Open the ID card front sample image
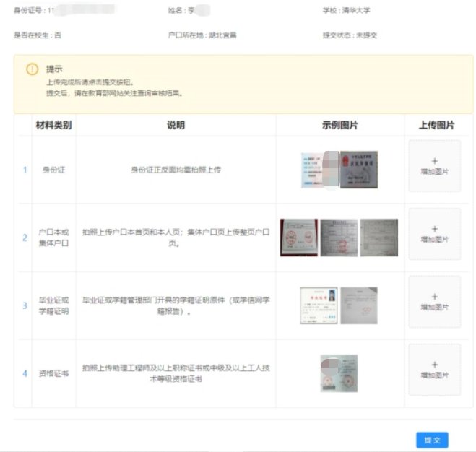This screenshot has width=476, height=452. click(319, 170)
